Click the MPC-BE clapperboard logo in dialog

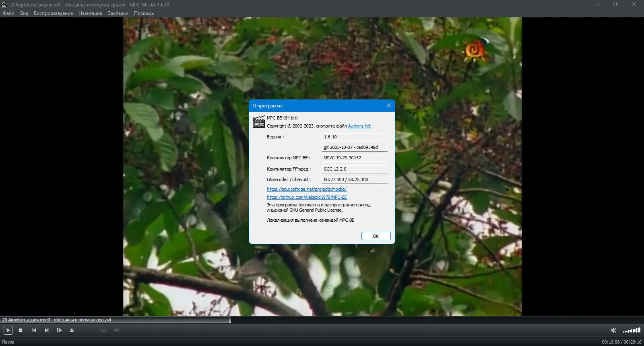pos(259,122)
